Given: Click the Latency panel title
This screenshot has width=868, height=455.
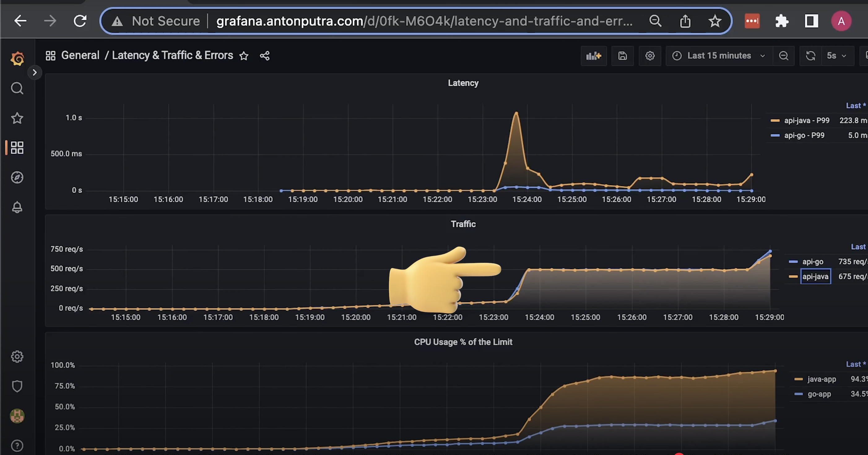Looking at the screenshot, I should (463, 83).
